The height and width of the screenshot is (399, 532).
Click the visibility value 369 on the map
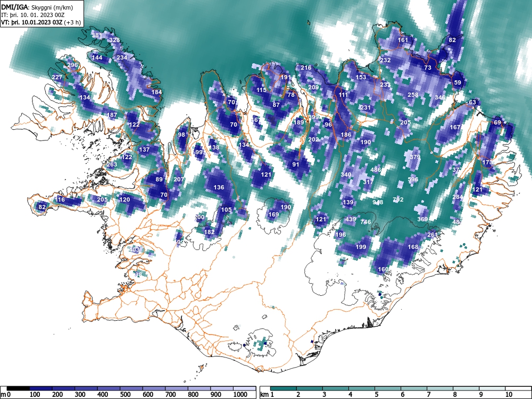tap(422, 220)
